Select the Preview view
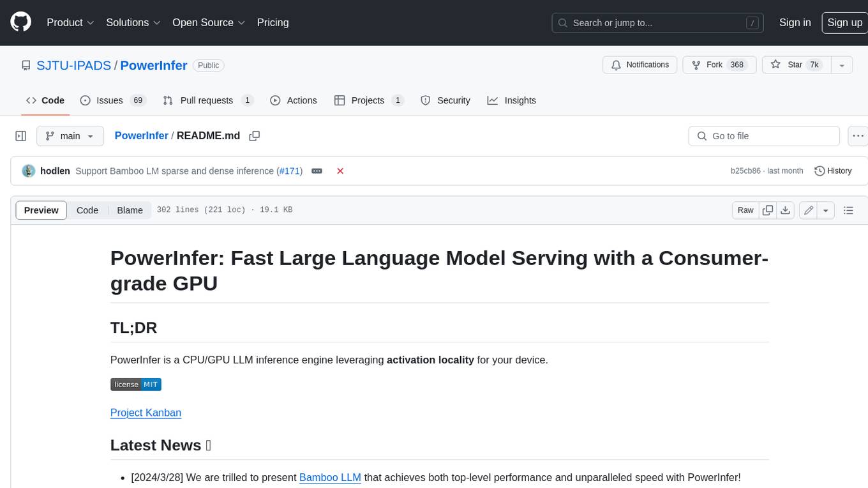Image resolution: width=868 pixels, height=488 pixels. coord(41,210)
